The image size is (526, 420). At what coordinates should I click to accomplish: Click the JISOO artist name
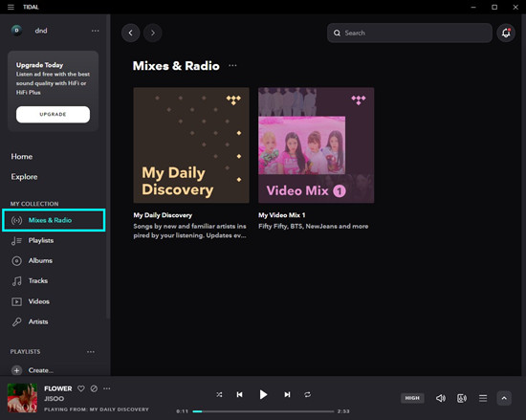[x=54, y=399]
